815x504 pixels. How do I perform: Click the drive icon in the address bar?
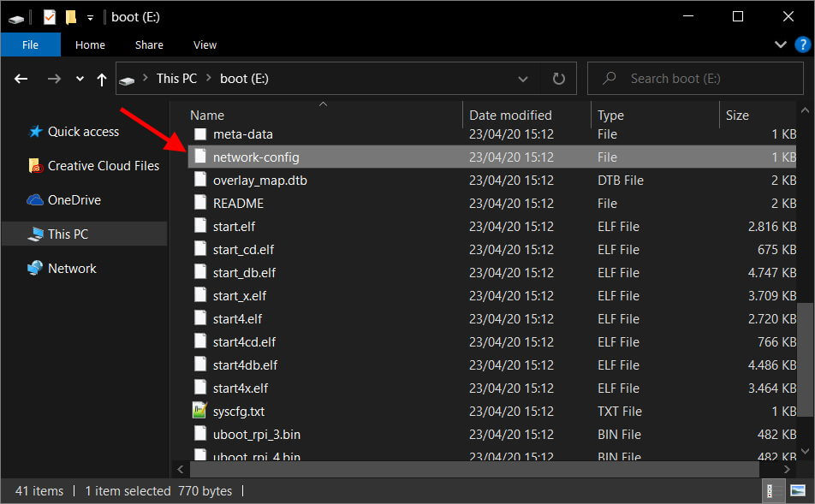[127, 80]
